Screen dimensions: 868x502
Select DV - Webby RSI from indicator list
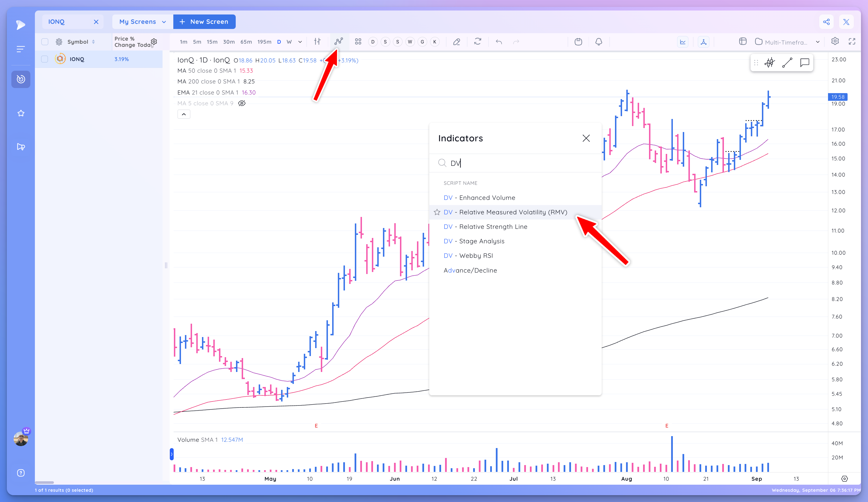[468, 255]
